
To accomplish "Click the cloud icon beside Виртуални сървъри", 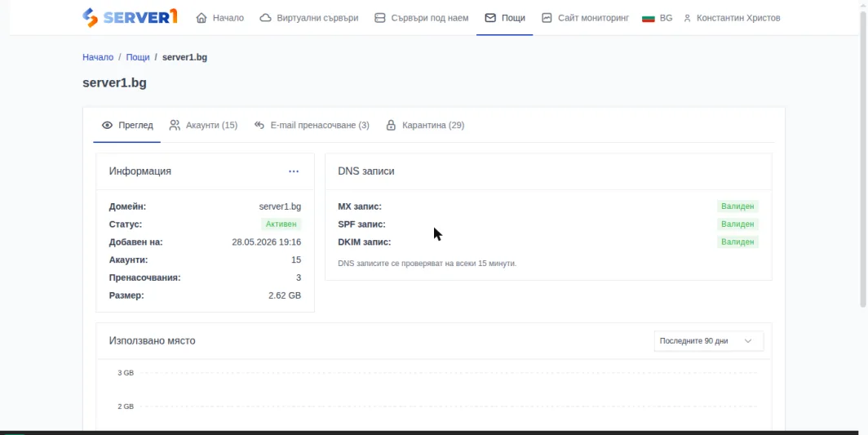I will pos(265,18).
